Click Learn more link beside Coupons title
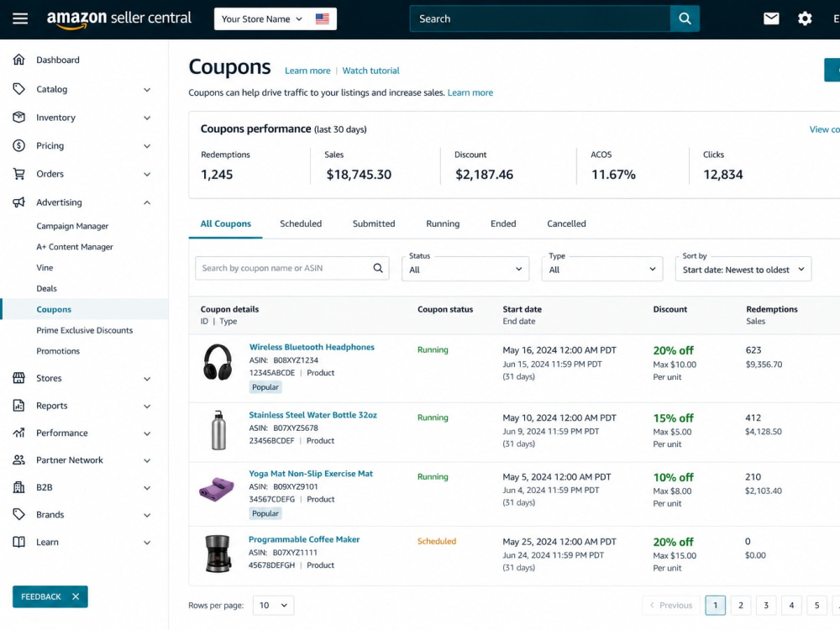This screenshot has height=630, width=840. [307, 71]
